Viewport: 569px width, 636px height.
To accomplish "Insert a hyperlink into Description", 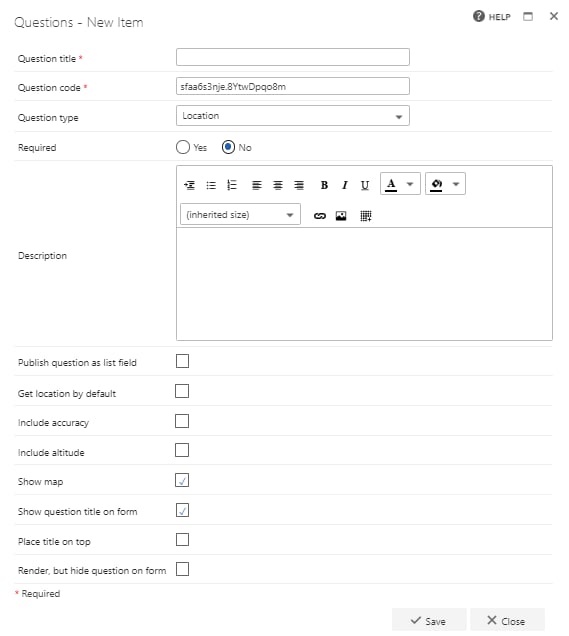I will [320, 216].
